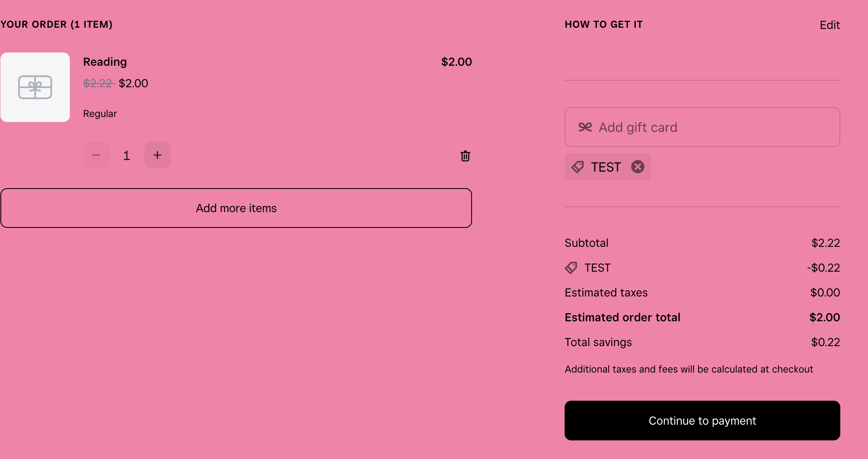This screenshot has width=868, height=459.
Task: Click the crossed-out $2.22 original price
Action: [98, 83]
